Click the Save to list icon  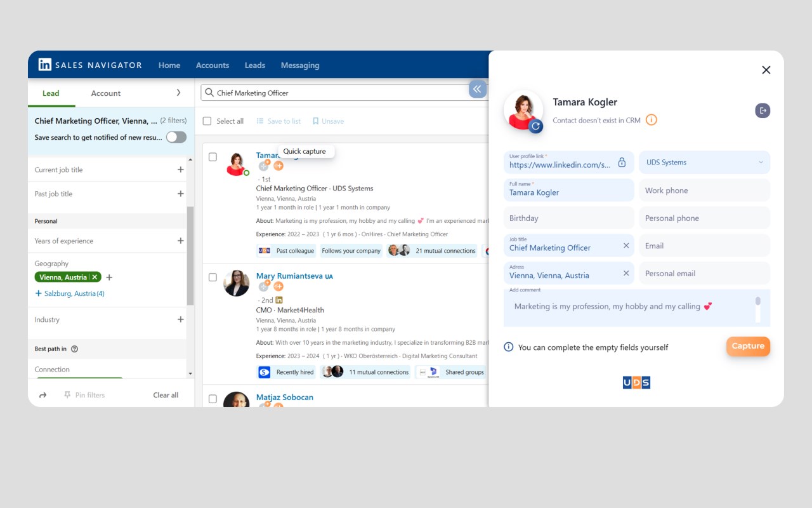tap(260, 121)
